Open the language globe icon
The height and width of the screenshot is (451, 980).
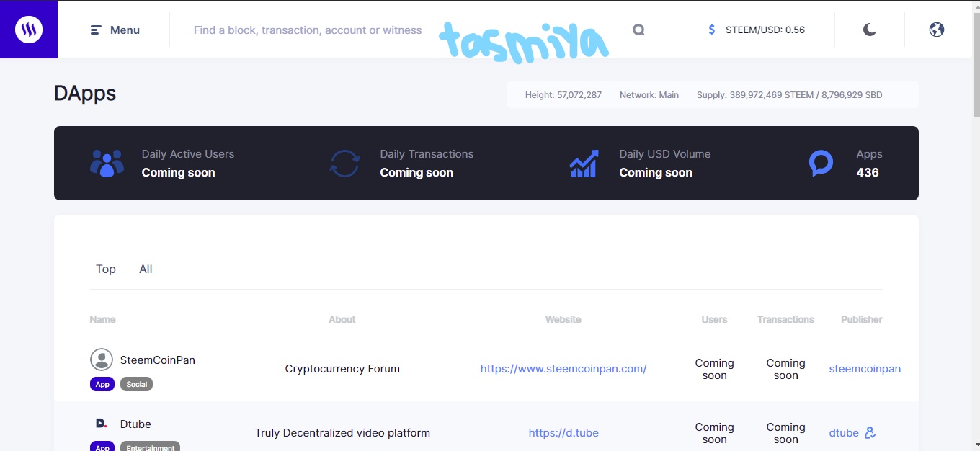pos(937,30)
